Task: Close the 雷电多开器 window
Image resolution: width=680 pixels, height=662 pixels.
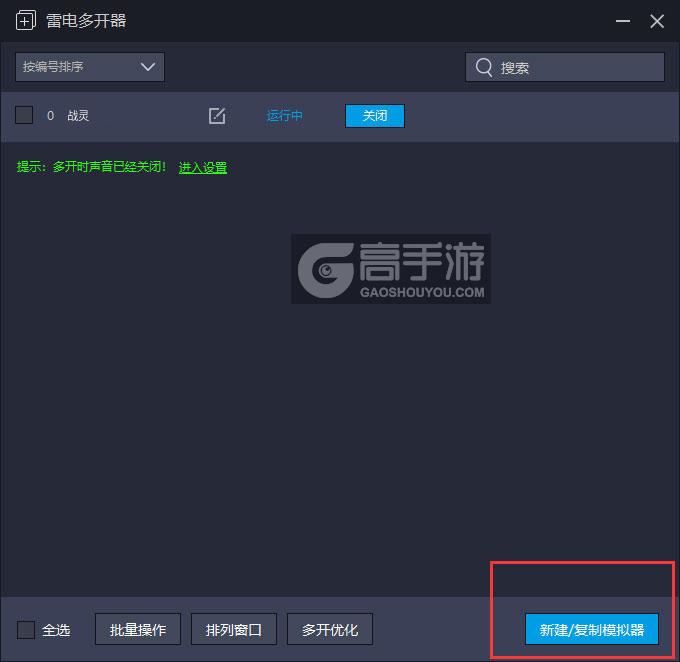Action: coord(657,21)
